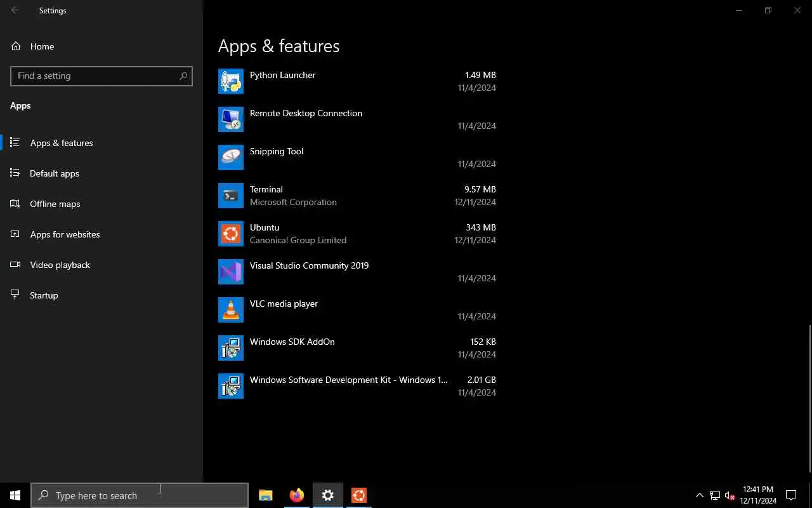Click the Video playback sidebar icon

(x=15, y=265)
